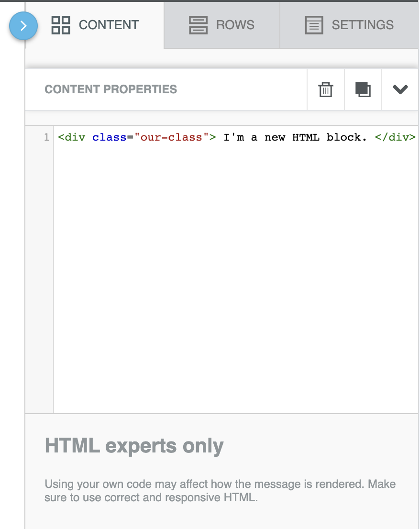Open the SETTINGS tab
420x529 pixels.
[349, 25]
